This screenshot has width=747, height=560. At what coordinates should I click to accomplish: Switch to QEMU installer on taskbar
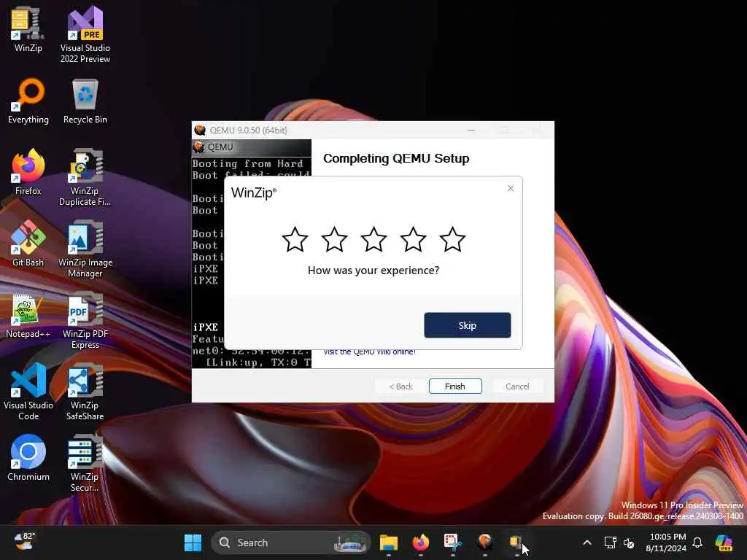(x=485, y=542)
